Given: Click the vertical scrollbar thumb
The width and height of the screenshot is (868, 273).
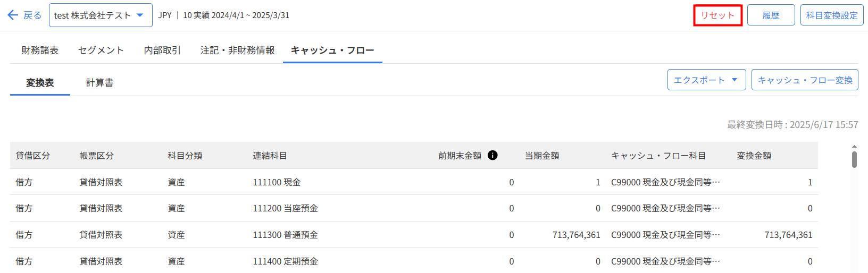Looking at the screenshot, I should (x=854, y=159).
